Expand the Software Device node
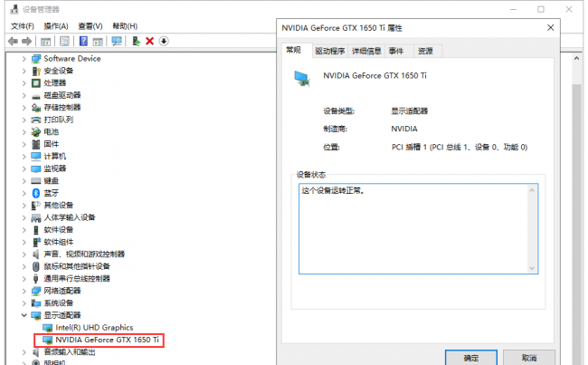The height and width of the screenshot is (365, 588). [24, 59]
